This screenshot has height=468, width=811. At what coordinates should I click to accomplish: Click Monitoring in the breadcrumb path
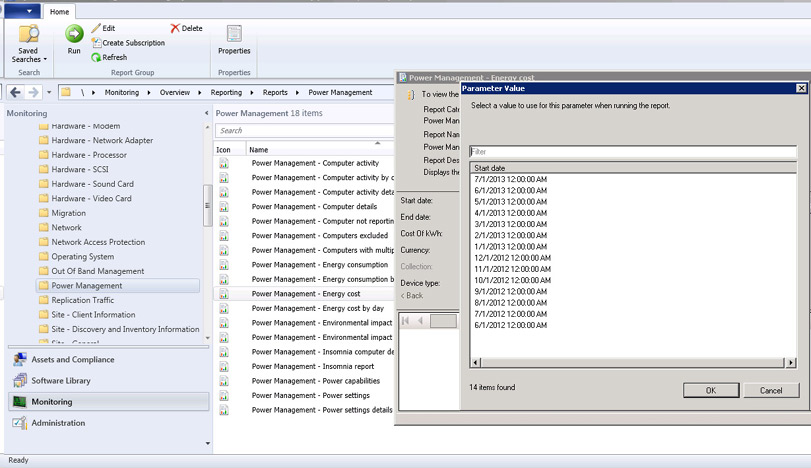(122, 93)
